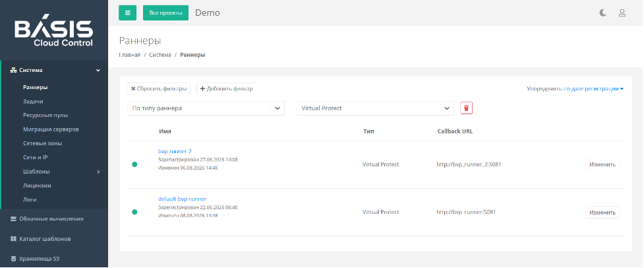Go to Система breadcrumb
This screenshot has width=644, height=268.
tap(160, 55)
